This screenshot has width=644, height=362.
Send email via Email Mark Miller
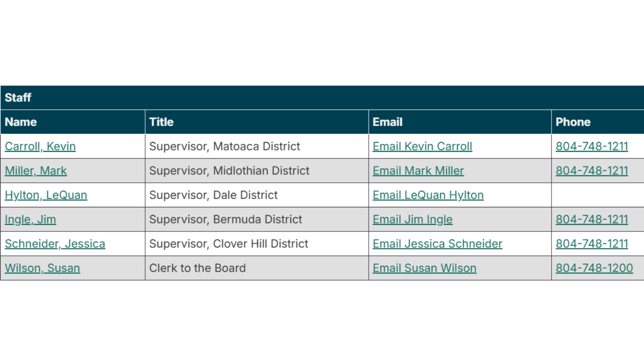tap(418, 171)
